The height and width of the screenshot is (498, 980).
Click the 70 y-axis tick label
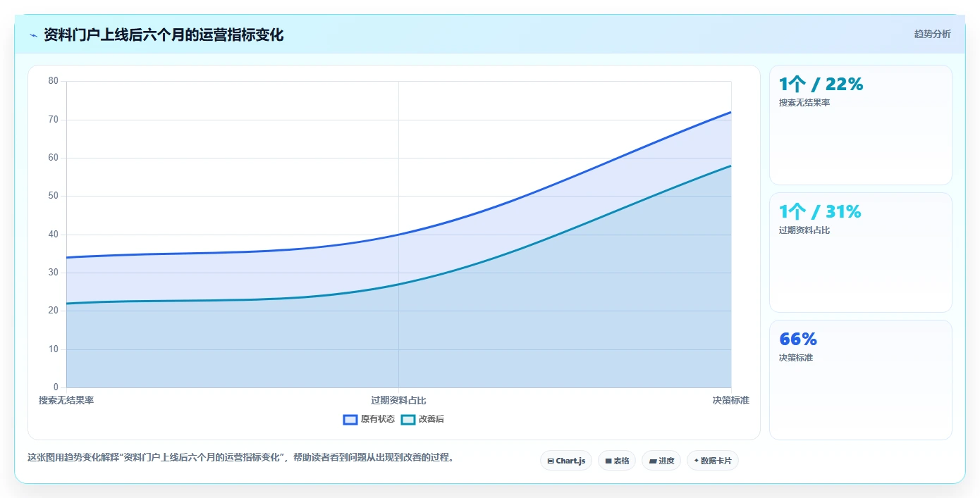[x=54, y=120]
